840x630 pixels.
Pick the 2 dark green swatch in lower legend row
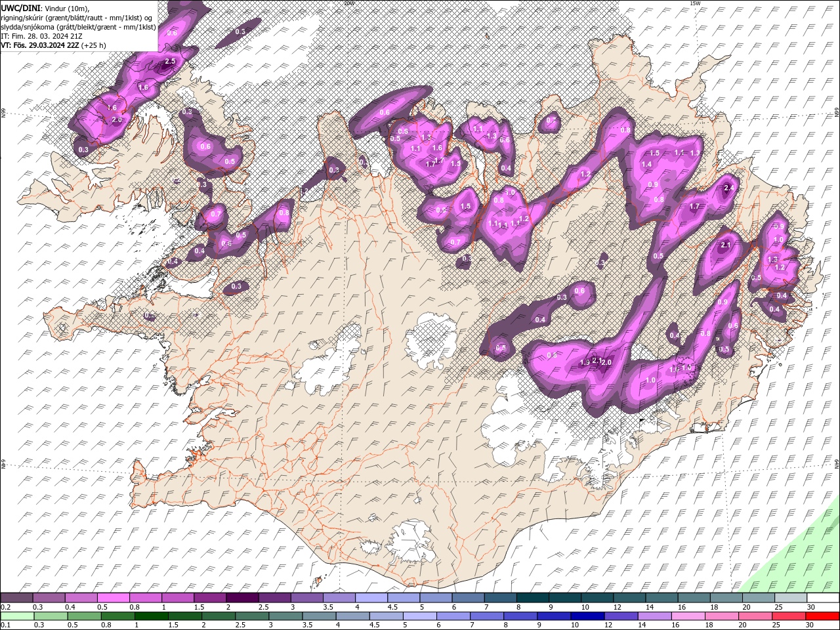[219, 616]
